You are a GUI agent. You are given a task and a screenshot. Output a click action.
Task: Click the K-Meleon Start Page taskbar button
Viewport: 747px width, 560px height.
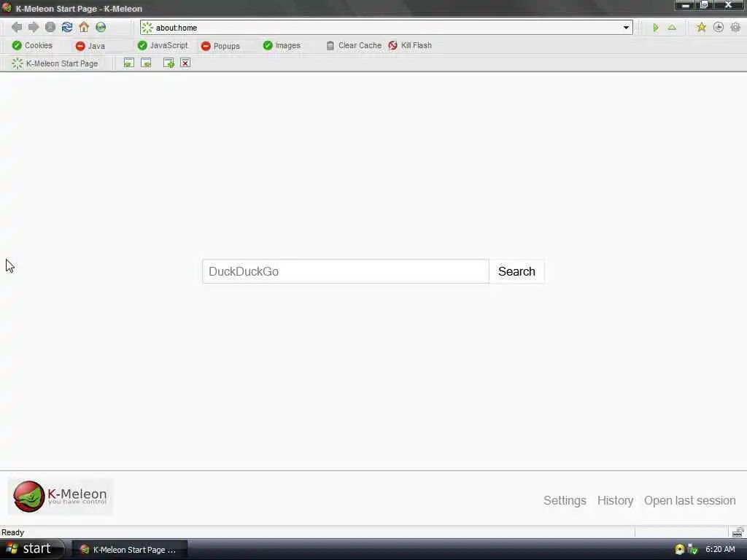[130, 550]
